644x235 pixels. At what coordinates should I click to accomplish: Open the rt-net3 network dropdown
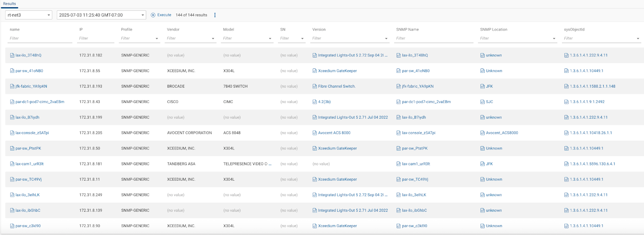(x=29, y=15)
